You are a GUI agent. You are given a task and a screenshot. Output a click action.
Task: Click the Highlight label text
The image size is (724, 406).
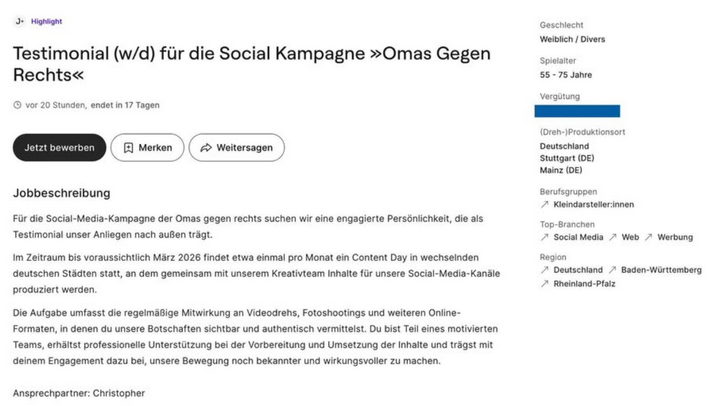46,21
